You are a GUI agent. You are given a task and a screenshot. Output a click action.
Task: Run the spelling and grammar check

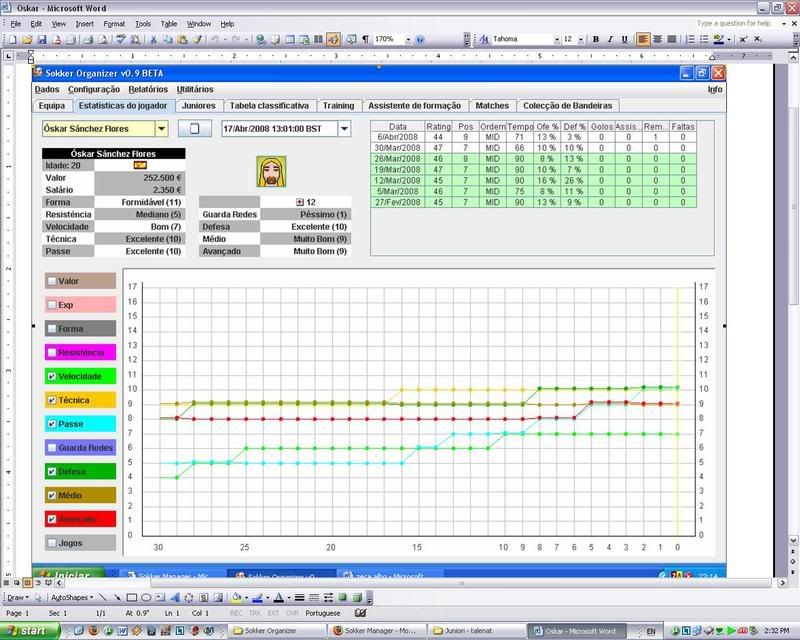[x=121, y=39]
